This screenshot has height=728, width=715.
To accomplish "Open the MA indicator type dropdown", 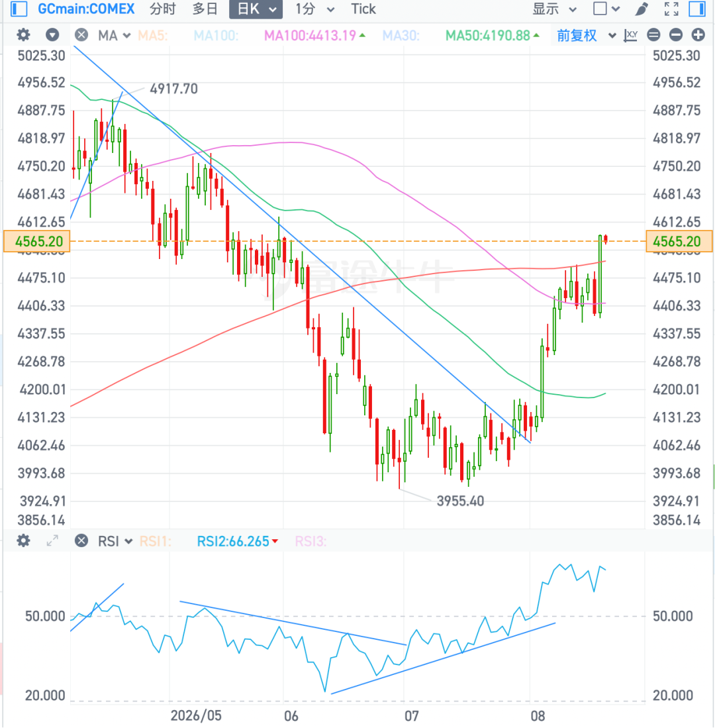I will [114, 35].
